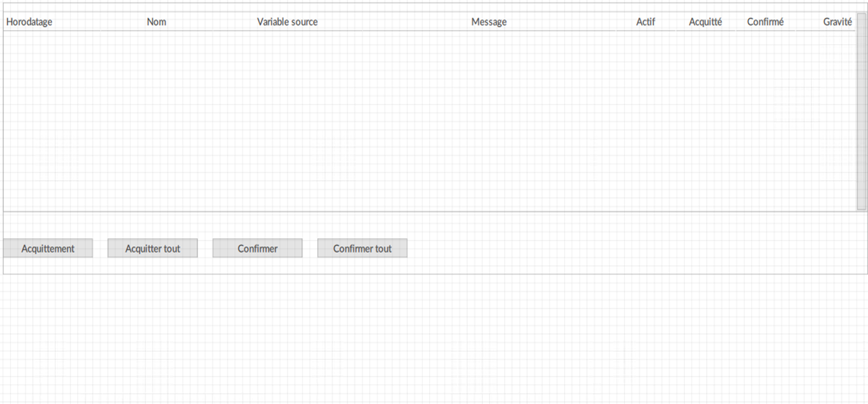The width and height of the screenshot is (868, 404).
Task: Click the Acquitté column header
Action: click(x=705, y=22)
